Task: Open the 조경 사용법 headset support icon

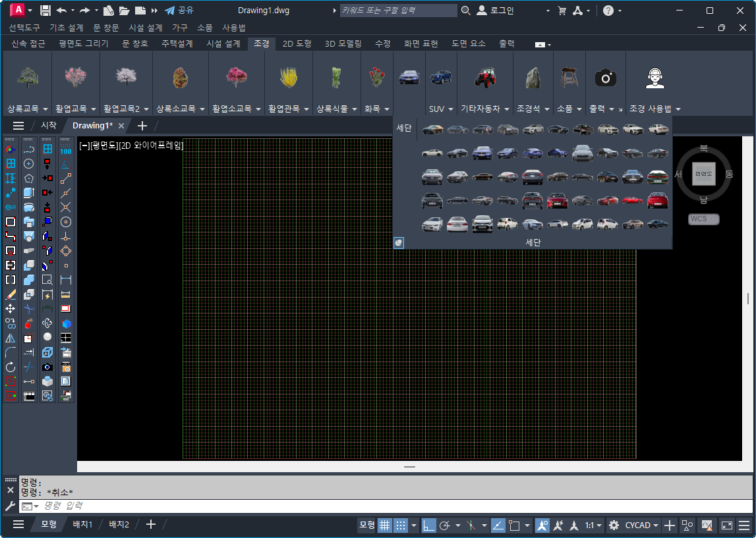Action: tap(654, 78)
